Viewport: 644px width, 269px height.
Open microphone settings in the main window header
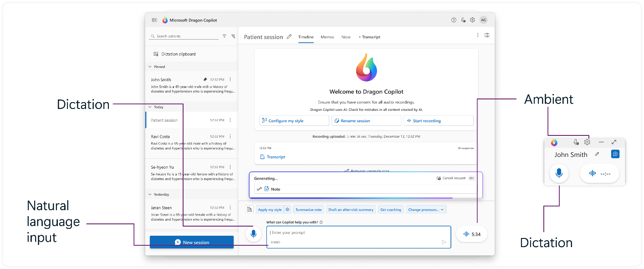point(463,20)
